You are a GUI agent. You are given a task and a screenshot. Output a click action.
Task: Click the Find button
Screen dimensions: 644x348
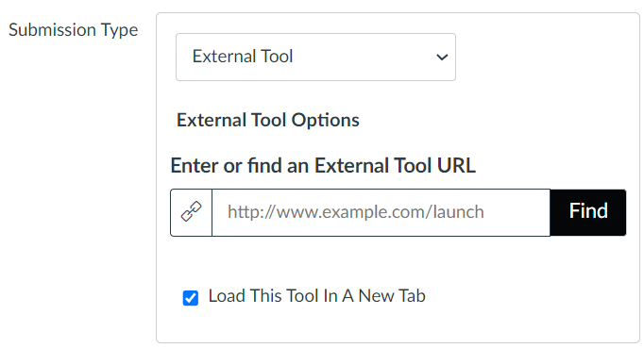point(588,212)
